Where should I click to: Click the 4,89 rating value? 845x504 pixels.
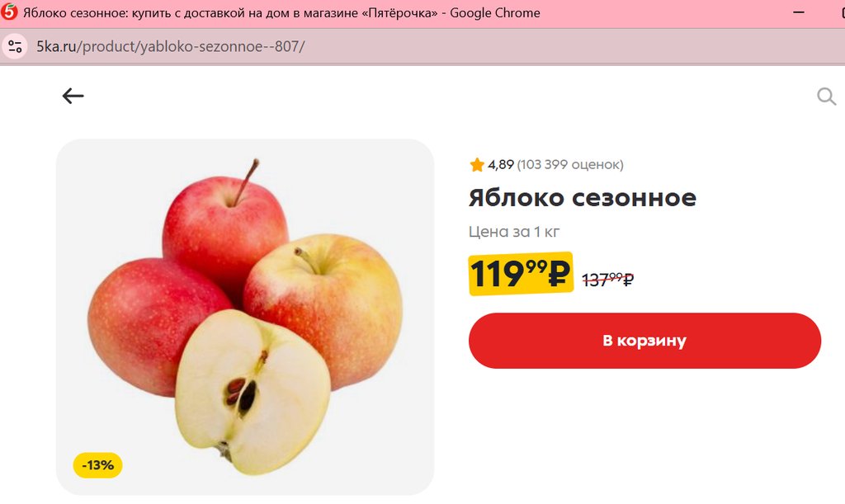point(501,164)
